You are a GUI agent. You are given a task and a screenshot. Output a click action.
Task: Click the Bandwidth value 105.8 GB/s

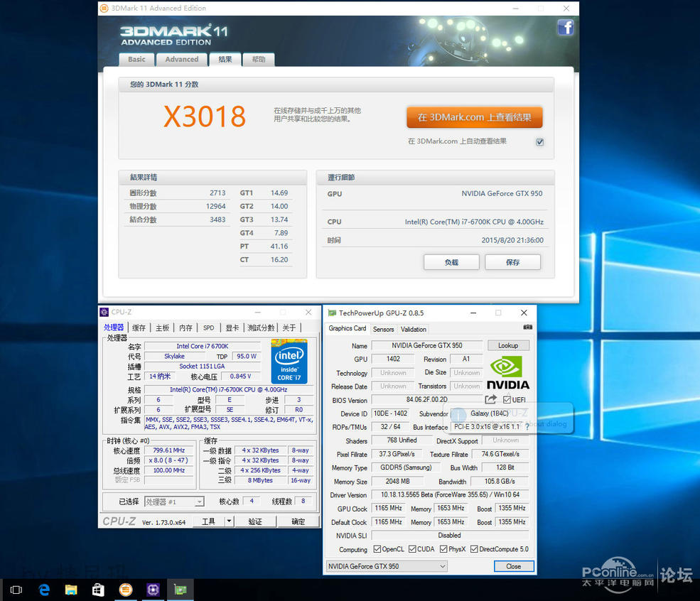click(500, 482)
